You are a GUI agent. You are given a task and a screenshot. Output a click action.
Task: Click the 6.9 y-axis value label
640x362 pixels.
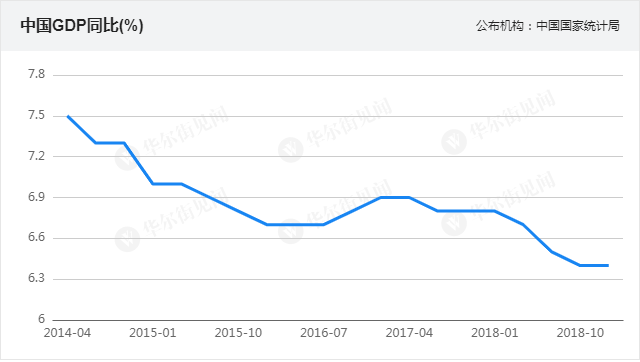point(36,197)
